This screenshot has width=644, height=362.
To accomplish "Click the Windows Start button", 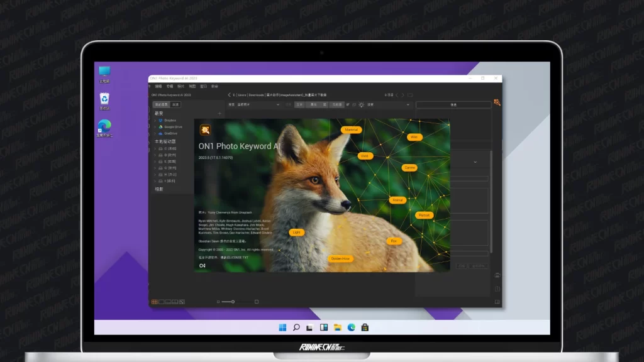I will click(x=282, y=327).
